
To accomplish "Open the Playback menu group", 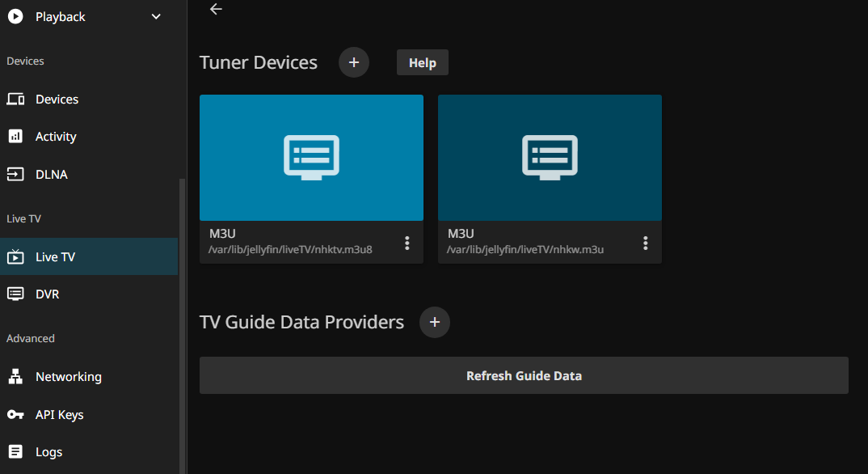I will pyautogui.click(x=61, y=17).
